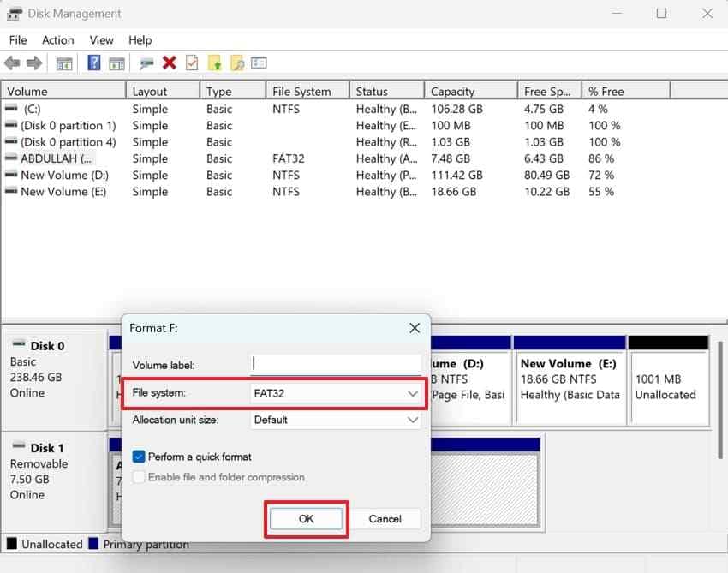Click the Disk Management title bar icon
The width and height of the screenshot is (728, 573).
pos(14,14)
